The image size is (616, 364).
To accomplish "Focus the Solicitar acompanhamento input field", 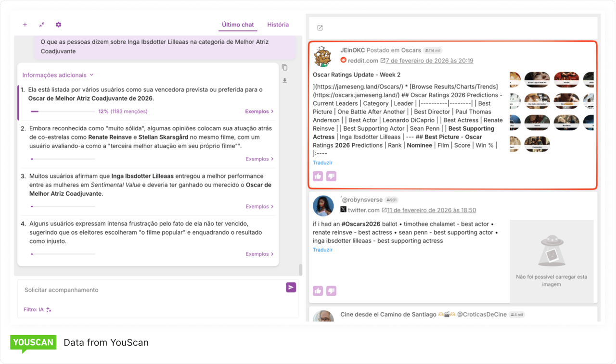I will [149, 290].
